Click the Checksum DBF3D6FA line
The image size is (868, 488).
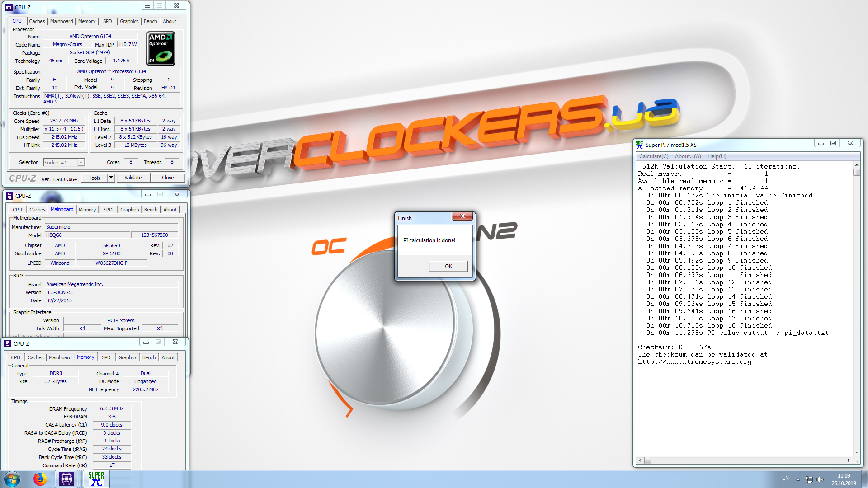(x=675, y=347)
